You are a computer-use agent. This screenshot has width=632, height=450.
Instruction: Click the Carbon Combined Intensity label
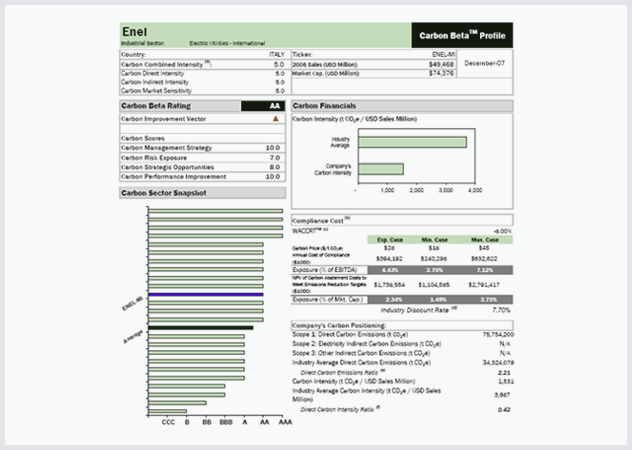pos(166,64)
